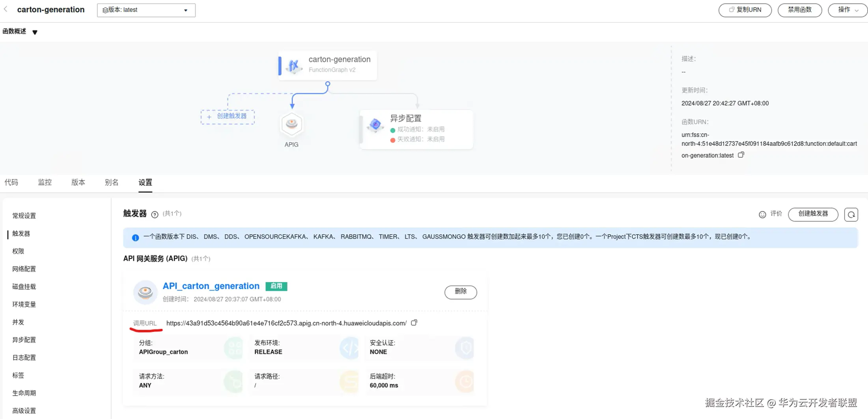This screenshot has width=868, height=419.
Task: Open the 操作 dropdown menu
Action: point(847,10)
